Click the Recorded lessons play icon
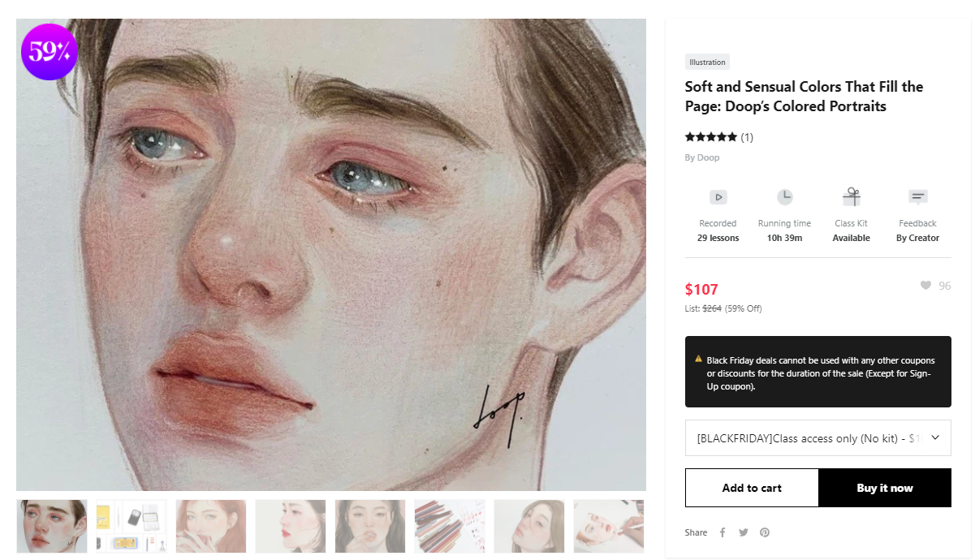 click(718, 197)
